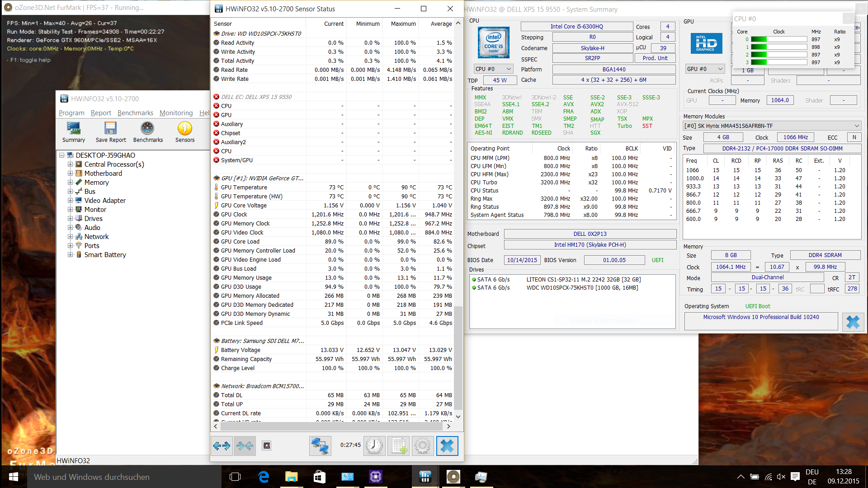Click the sensor list vertical scrollbar
The height and width of the screenshot is (488, 868).
(x=458, y=357)
